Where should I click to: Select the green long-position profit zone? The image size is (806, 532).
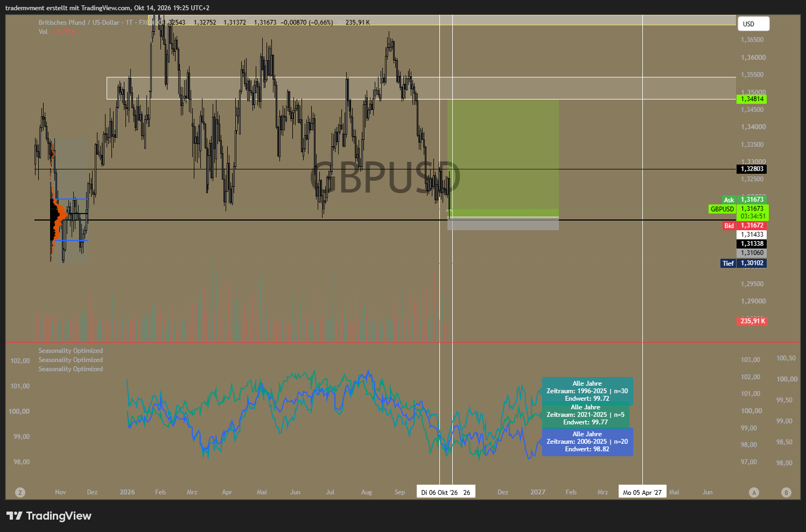click(503, 158)
